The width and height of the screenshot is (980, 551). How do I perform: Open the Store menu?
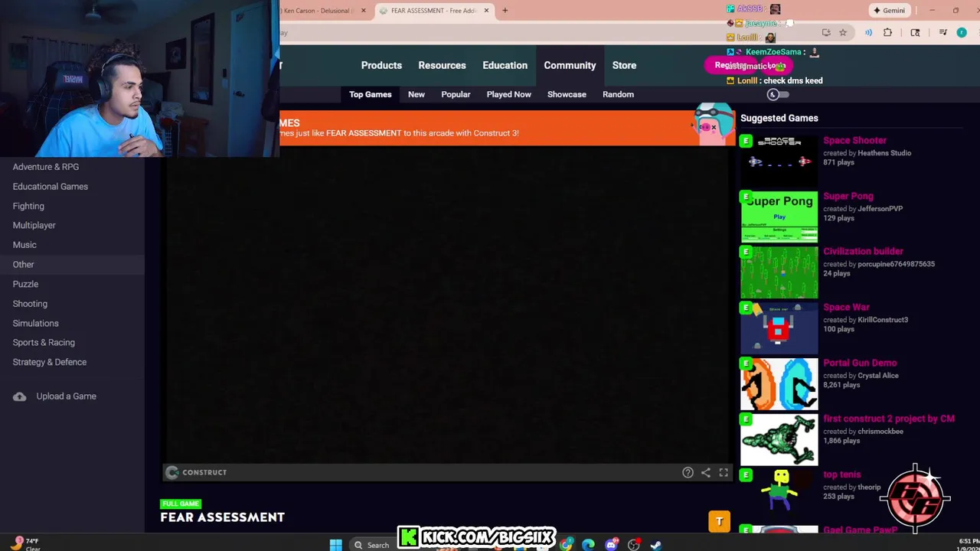[624, 66]
